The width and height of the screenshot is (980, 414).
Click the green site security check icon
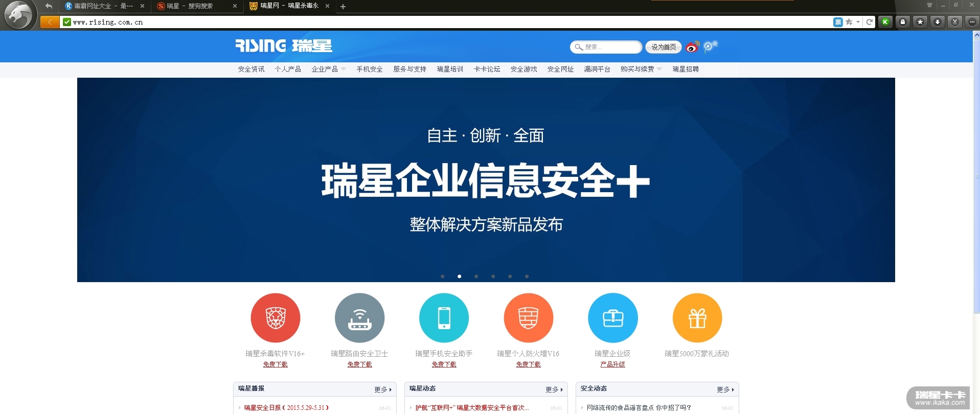(66, 22)
